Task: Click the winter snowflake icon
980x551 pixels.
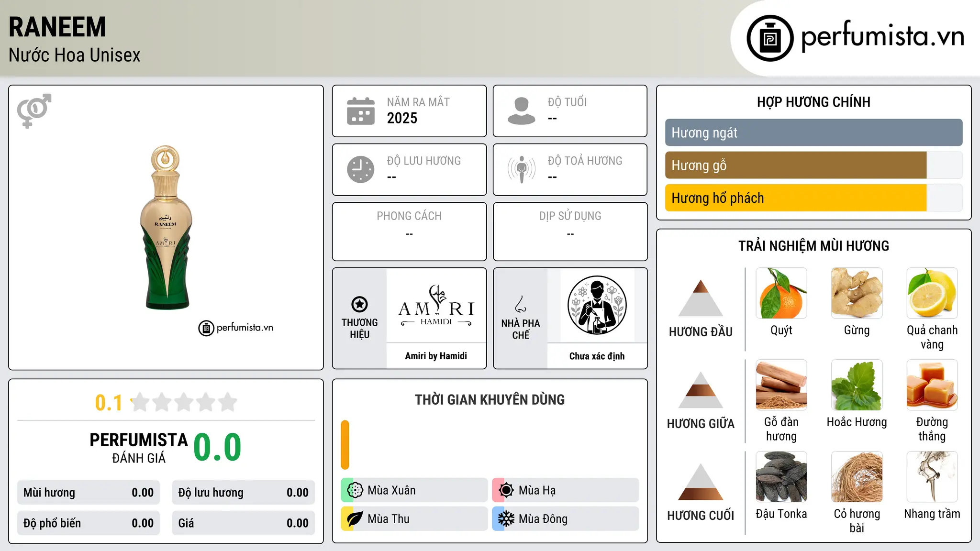Action: click(506, 518)
